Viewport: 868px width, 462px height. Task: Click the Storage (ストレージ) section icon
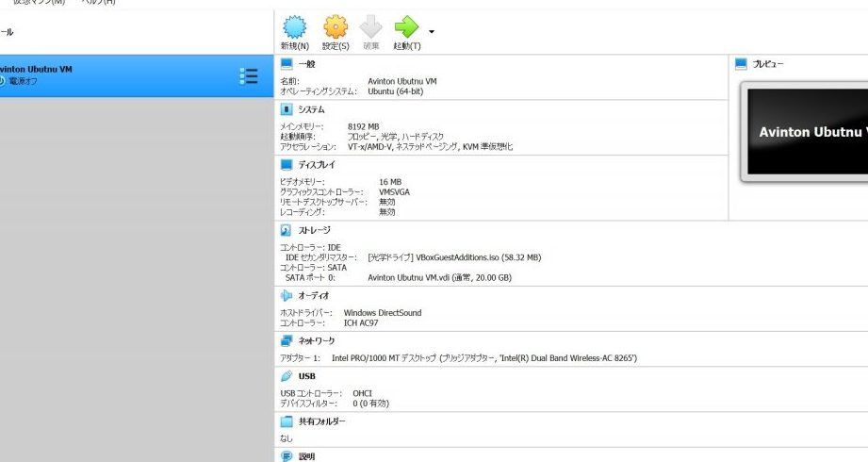click(287, 230)
